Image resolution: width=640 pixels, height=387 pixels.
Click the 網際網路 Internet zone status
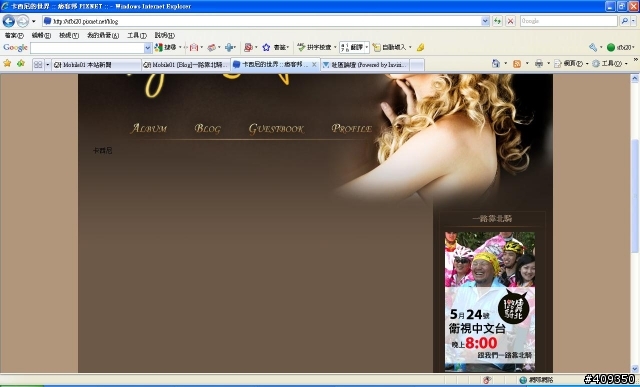[537, 380]
